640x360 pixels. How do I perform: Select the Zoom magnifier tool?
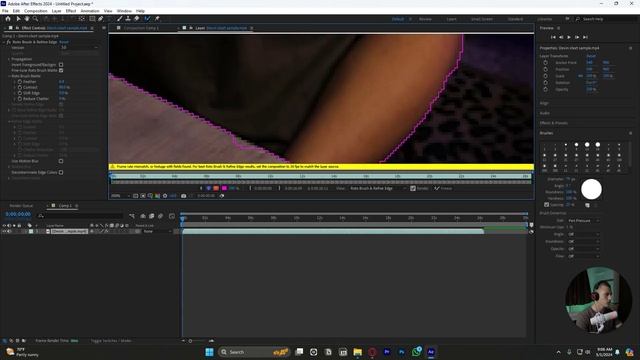[x=36, y=19]
